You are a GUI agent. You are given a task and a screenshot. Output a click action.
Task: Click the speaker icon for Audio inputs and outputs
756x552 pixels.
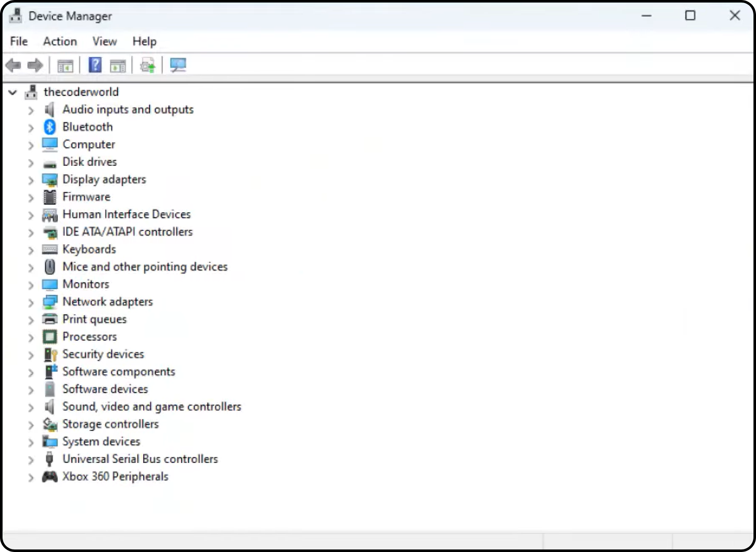[50, 110]
